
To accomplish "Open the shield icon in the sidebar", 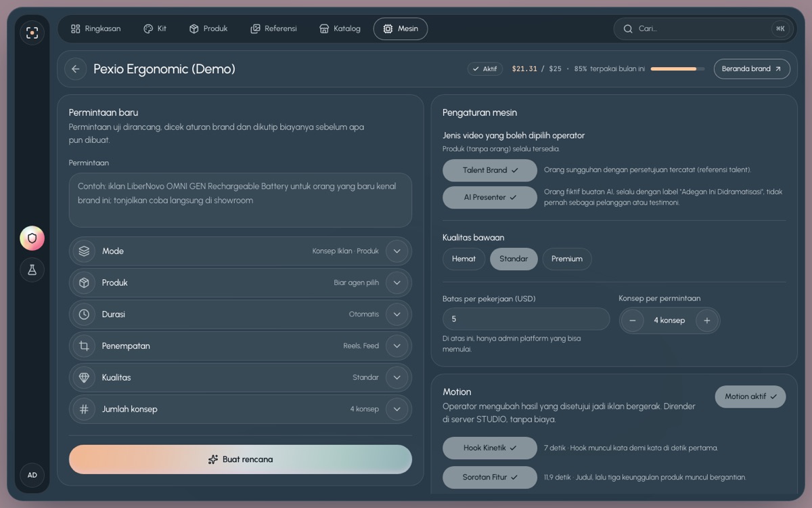I will pos(32,238).
